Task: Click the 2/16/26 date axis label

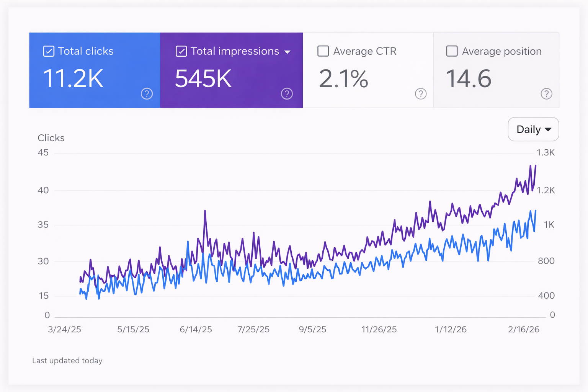Action: (523, 330)
